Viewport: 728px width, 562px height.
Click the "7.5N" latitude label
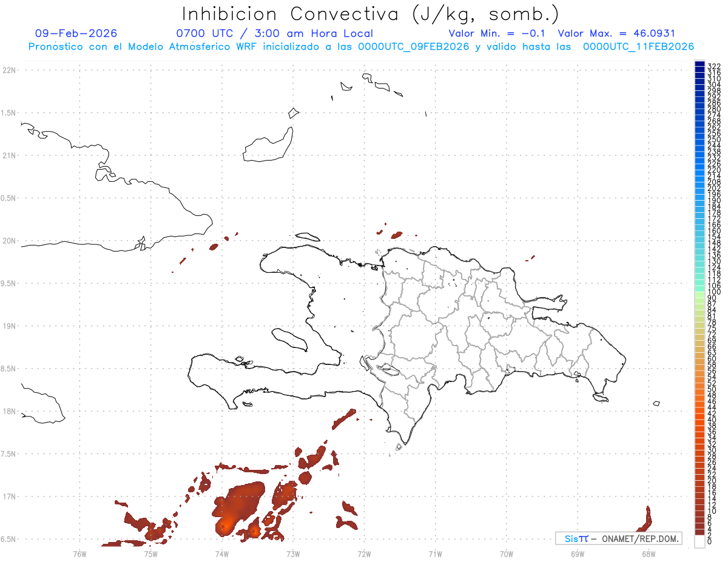8,454
